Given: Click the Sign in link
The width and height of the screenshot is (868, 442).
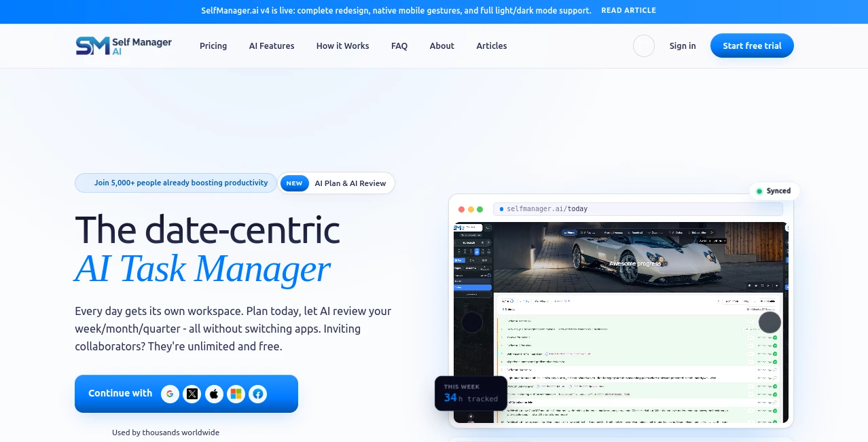Looking at the screenshot, I should [x=683, y=45].
